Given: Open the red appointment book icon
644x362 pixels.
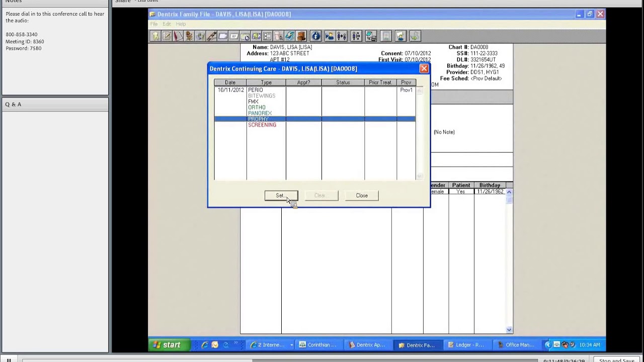Looking at the screenshot, I should (178, 36).
